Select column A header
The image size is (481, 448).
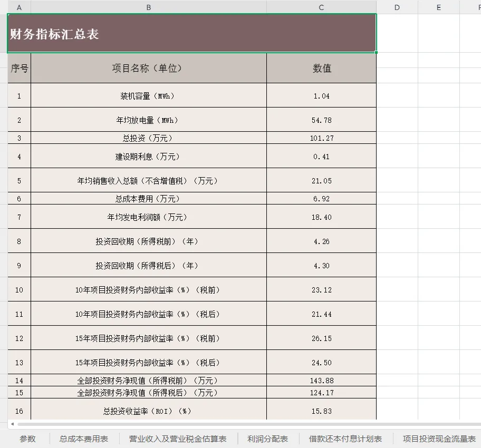coord(19,7)
